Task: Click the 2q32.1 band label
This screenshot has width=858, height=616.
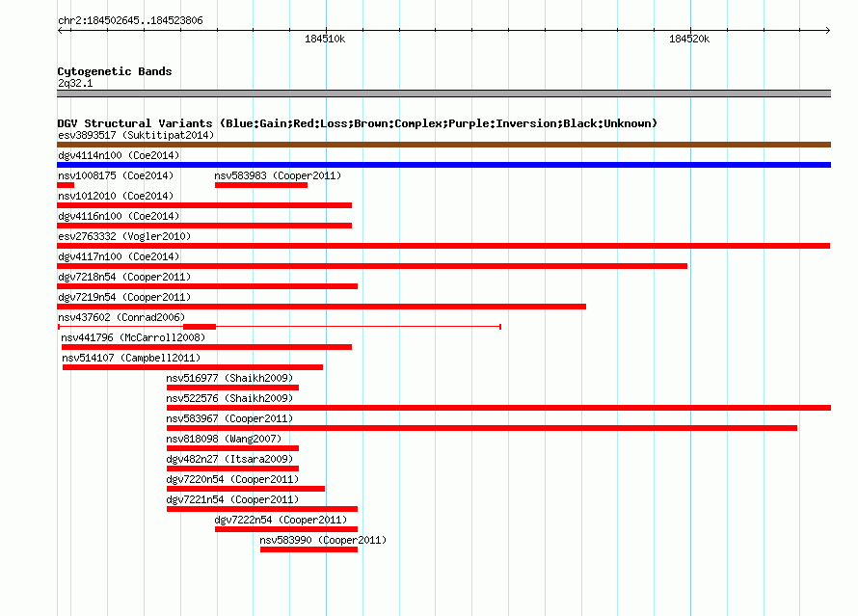Action: (x=75, y=83)
